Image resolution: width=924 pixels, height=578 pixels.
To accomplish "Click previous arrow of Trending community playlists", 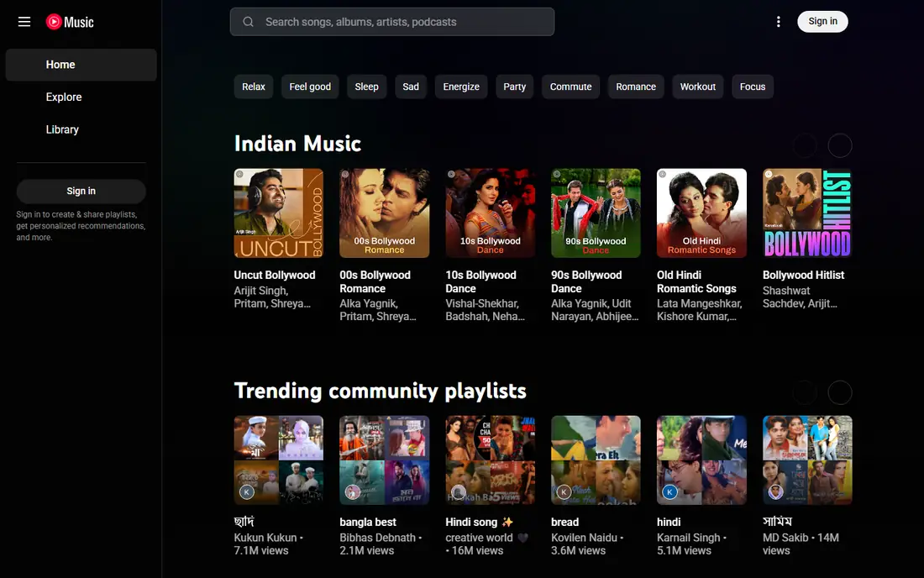I will [805, 392].
